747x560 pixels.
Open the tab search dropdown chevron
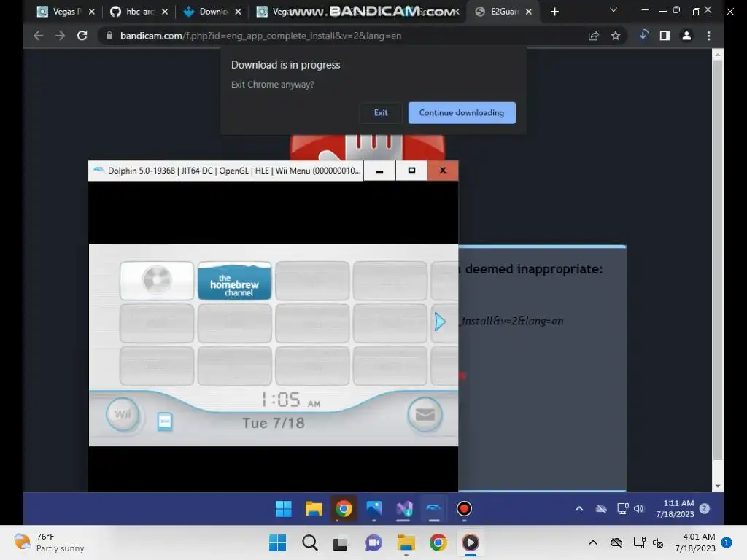(614, 10)
